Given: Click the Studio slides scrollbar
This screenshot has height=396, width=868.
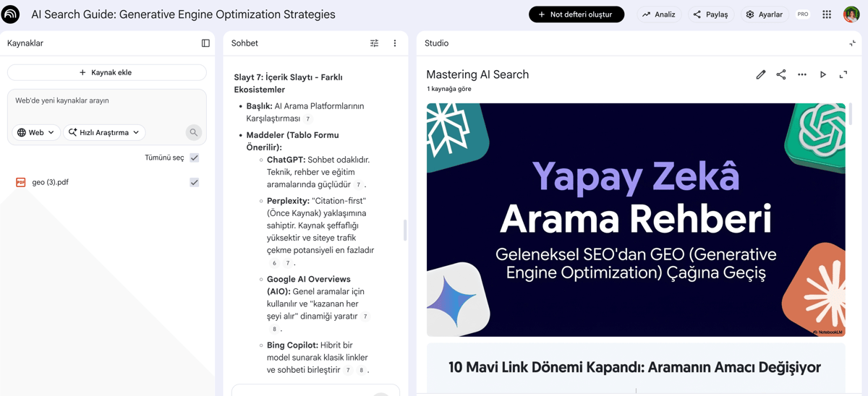Looking at the screenshot, I should coord(850,114).
